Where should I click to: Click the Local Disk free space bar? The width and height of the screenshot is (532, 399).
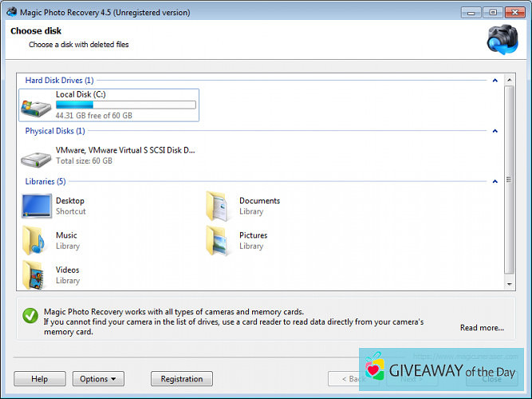125,105
